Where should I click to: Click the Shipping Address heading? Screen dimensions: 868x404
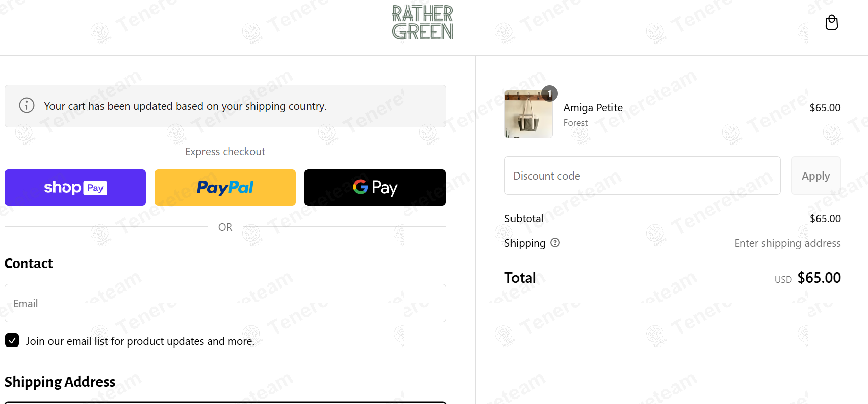(x=60, y=382)
